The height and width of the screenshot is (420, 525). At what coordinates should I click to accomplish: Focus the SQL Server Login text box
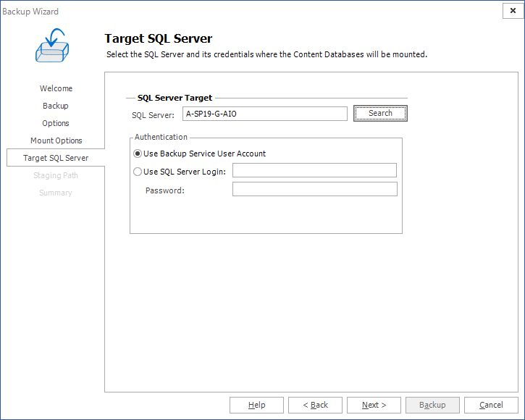[x=314, y=171]
